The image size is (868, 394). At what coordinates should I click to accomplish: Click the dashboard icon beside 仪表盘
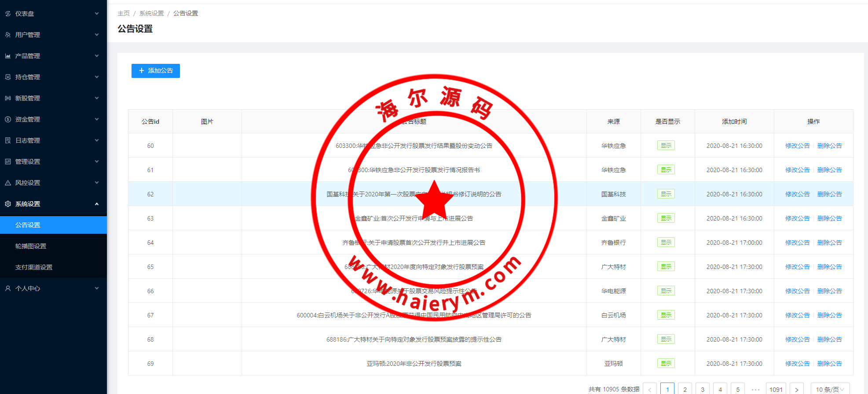[x=8, y=14]
